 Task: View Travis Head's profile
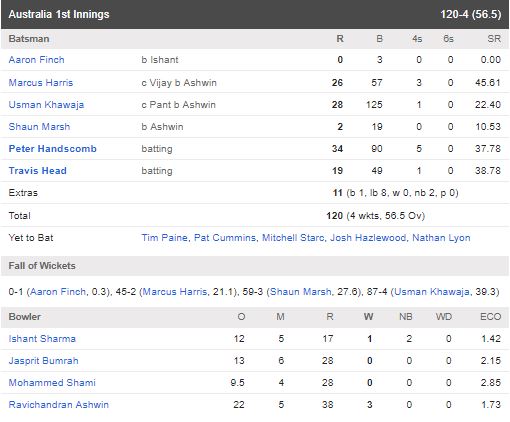(38, 171)
